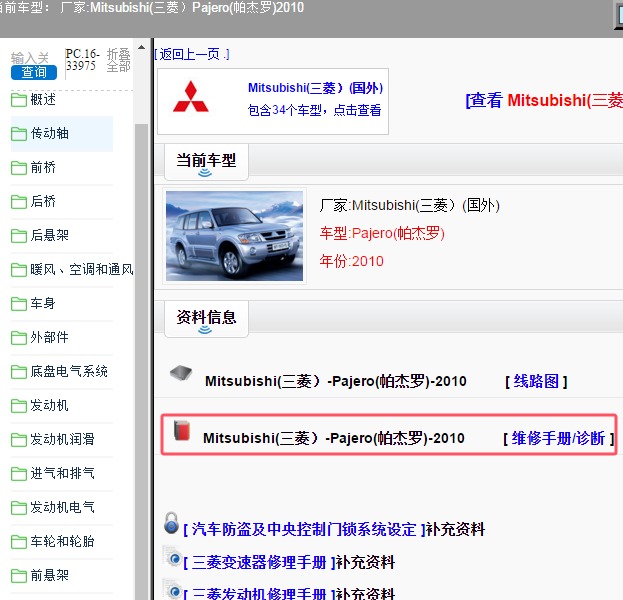Screen dimensions: 623x600
Task: Click the gear icon beside 三菱变速器修理手册
Action: tap(173, 557)
